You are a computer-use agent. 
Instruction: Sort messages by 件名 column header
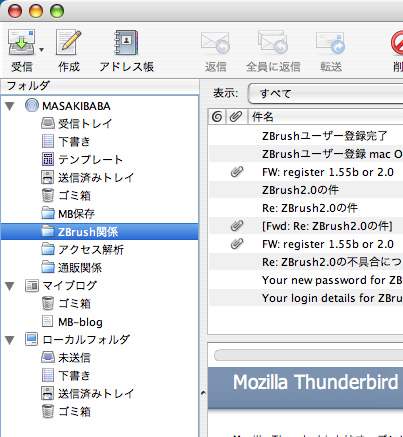point(325,117)
